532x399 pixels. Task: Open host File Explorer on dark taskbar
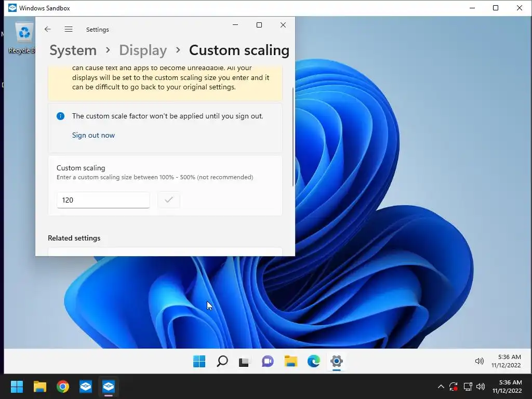click(x=39, y=387)
